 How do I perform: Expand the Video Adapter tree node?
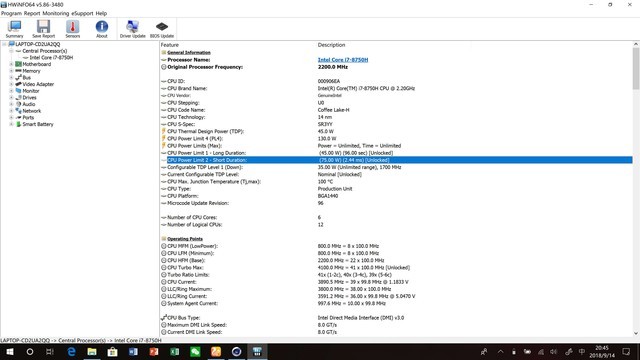coord(11,84)
